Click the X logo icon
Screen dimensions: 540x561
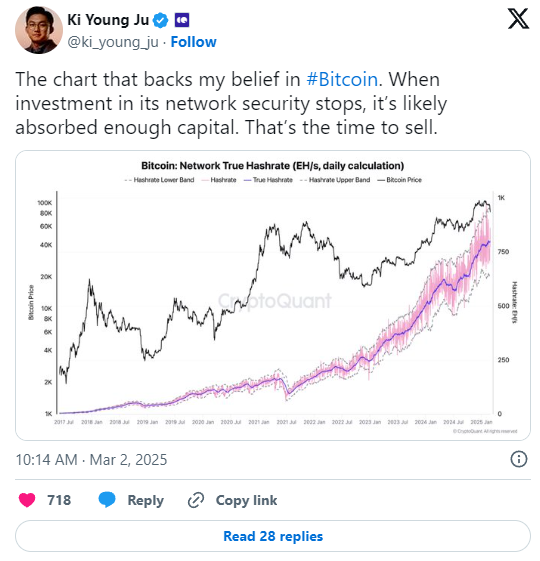[x=518, y=20]
